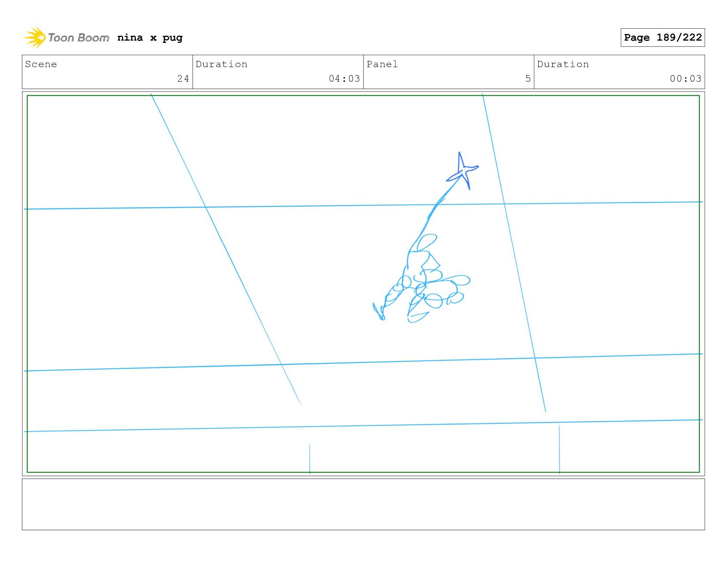
Task: Click the scene number '24'
Action: (x=183, y=79)
